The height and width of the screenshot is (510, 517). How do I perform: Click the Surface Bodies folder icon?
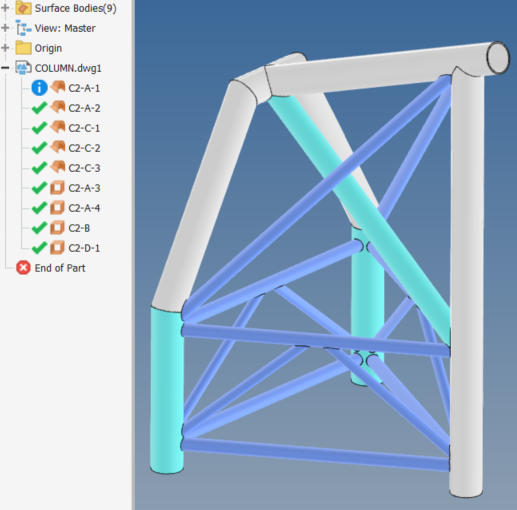(24, 8)
